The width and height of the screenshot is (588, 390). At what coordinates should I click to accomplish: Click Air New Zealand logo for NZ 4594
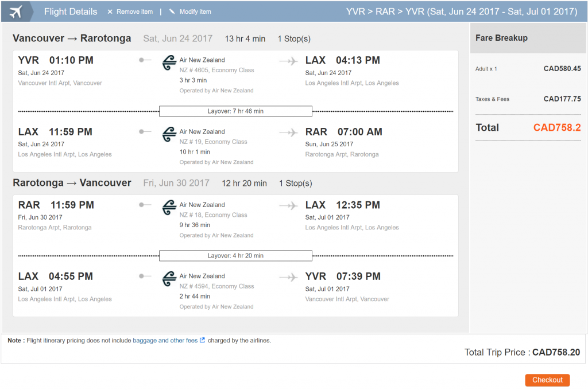(x=169, y=279)
